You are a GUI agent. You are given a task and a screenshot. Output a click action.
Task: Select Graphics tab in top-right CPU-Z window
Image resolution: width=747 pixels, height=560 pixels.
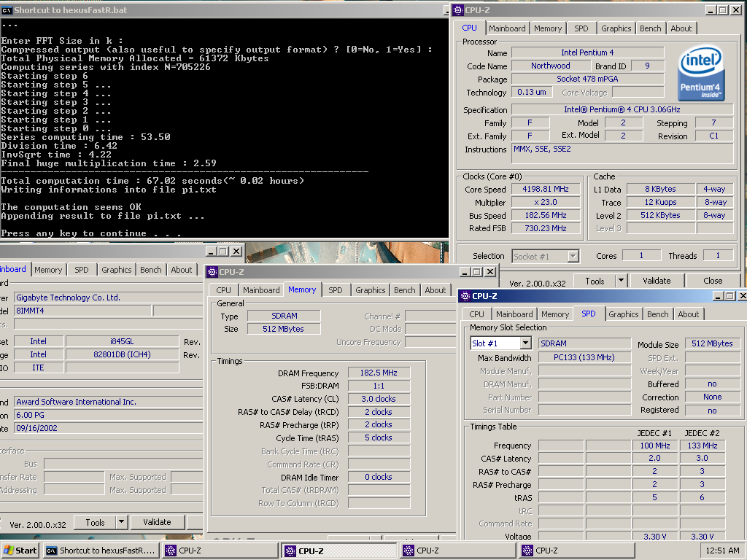(x=616, y=28)
